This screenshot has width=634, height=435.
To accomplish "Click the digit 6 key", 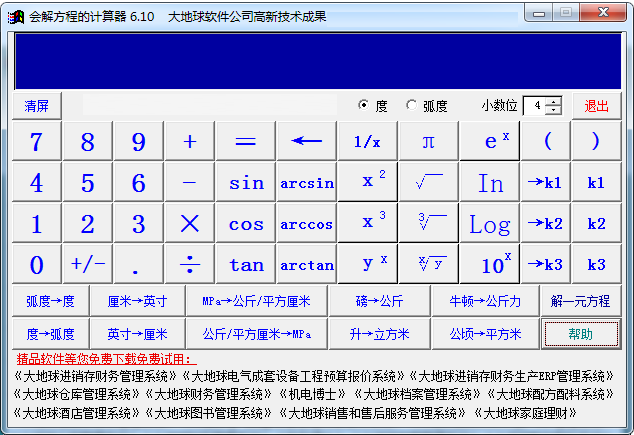I will pos(139,182).
